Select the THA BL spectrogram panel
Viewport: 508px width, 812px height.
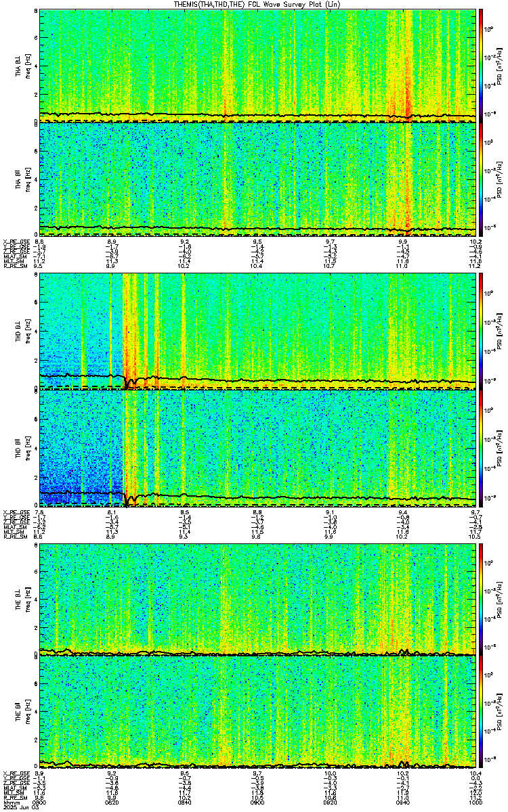(257, 66)
